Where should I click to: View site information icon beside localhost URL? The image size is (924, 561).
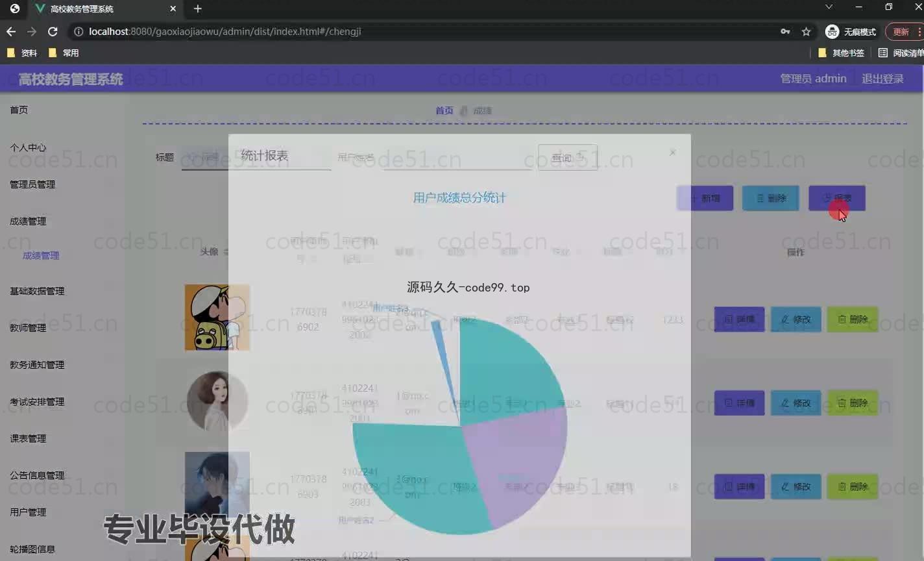79,31
